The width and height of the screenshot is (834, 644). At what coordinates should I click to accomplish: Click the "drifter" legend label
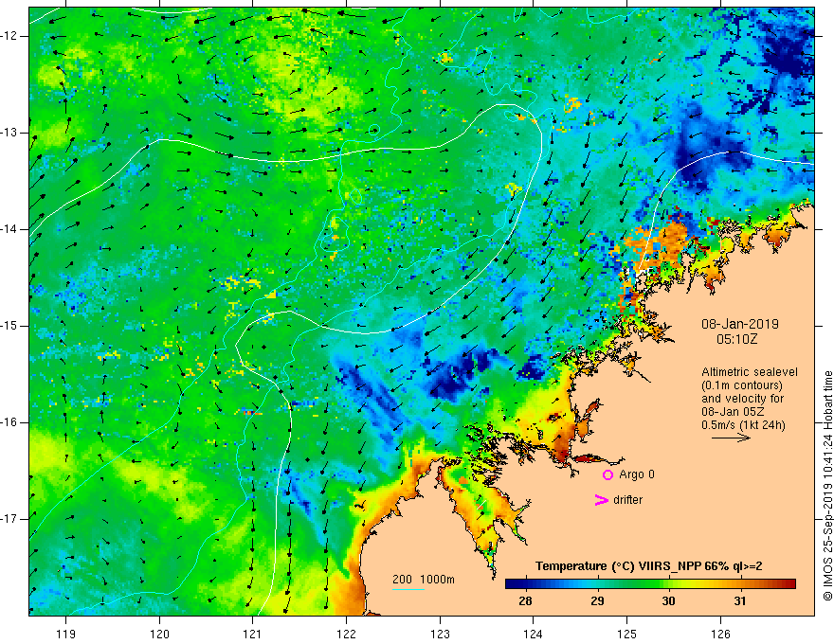click(627, 500)
